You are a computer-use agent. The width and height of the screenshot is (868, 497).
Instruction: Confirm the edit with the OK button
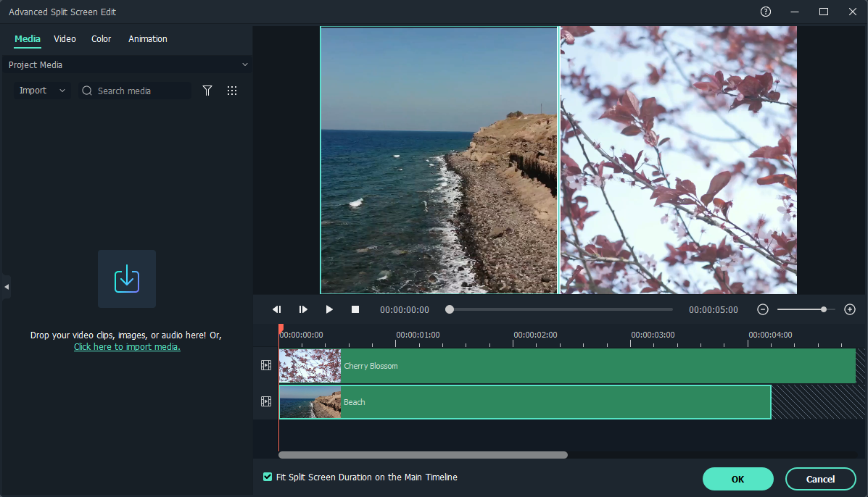tap(737, 479)
